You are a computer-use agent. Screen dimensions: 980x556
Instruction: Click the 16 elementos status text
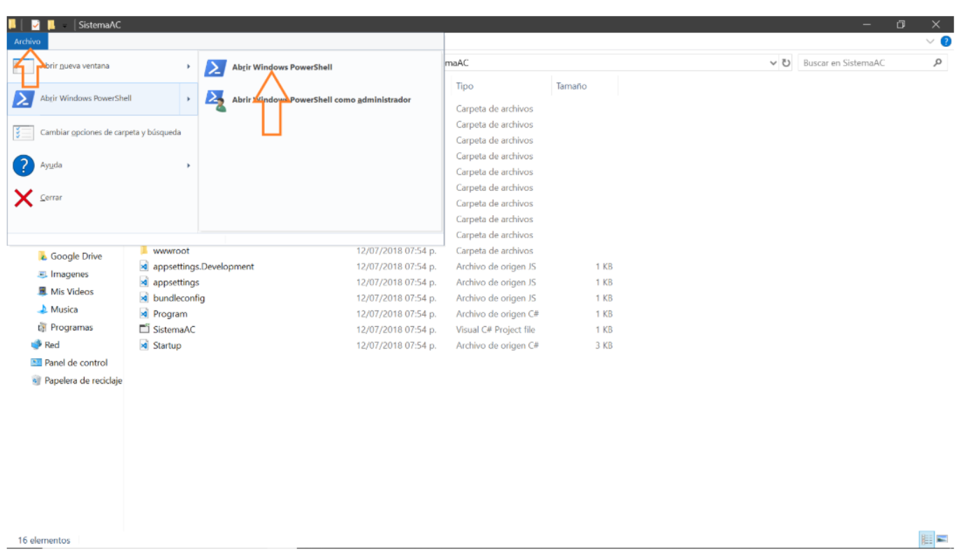tap(44, 541)
